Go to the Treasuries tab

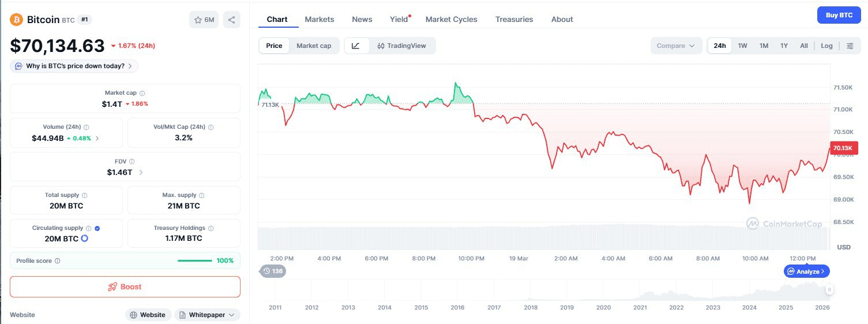click(x=514, y=19)
